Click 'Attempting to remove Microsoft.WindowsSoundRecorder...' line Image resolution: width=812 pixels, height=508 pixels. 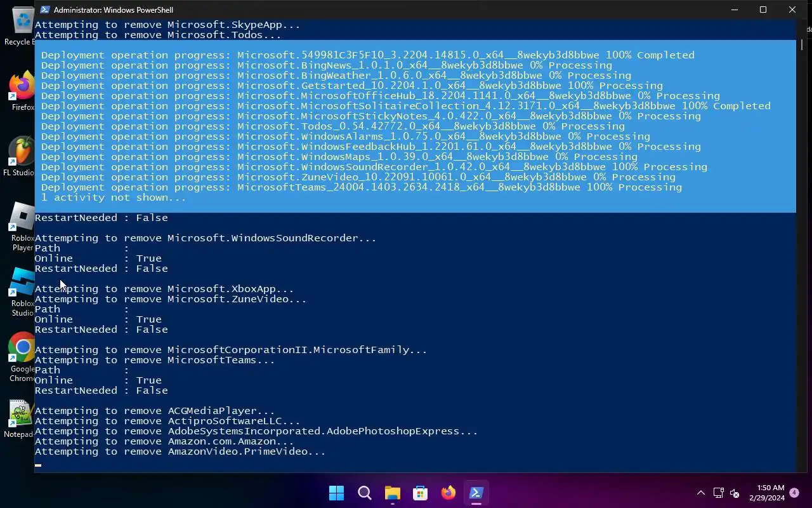[x=206, y=238]
